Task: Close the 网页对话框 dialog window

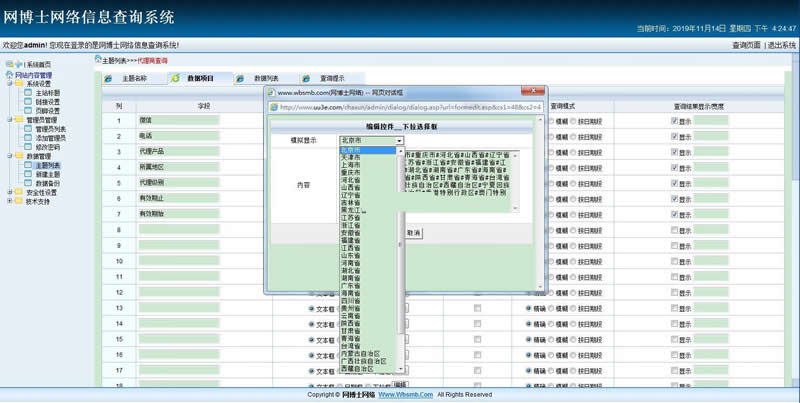Action: pyautogui.click(x=533, y=91)
